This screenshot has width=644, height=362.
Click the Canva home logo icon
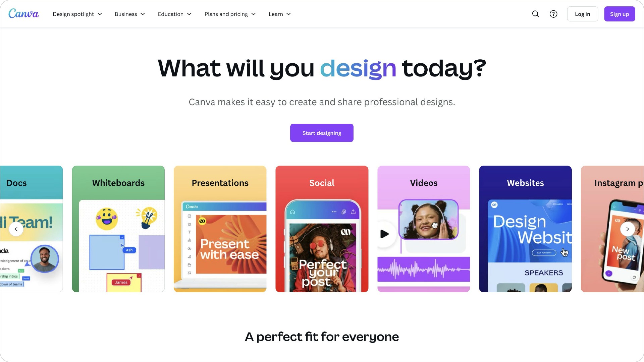click(x=24, y=14)
